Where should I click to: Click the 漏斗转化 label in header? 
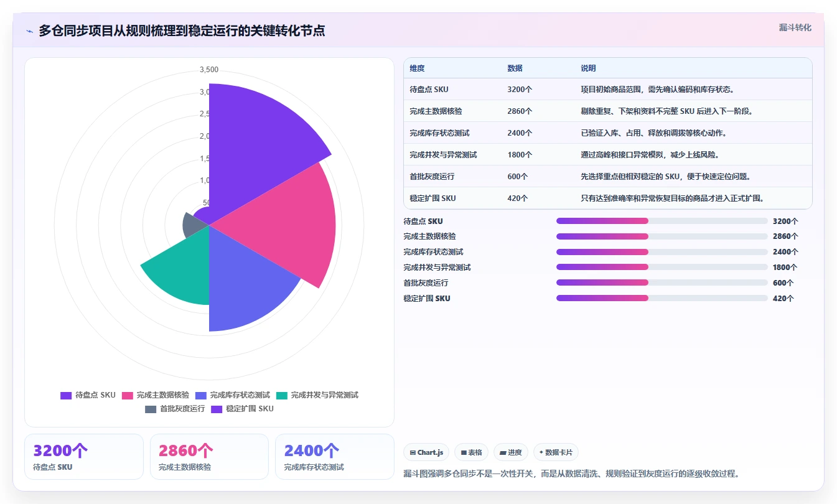(x=795, y=28)
